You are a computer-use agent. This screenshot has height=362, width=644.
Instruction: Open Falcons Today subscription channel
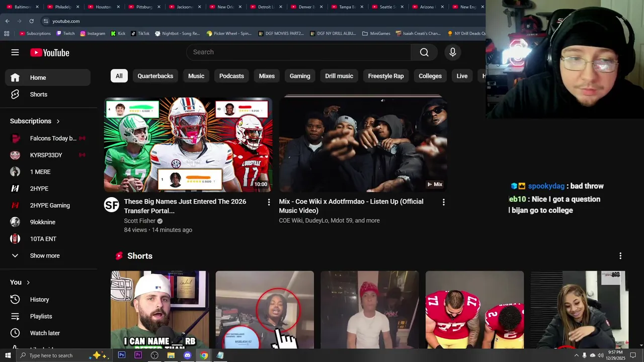[x=48, y=138]
